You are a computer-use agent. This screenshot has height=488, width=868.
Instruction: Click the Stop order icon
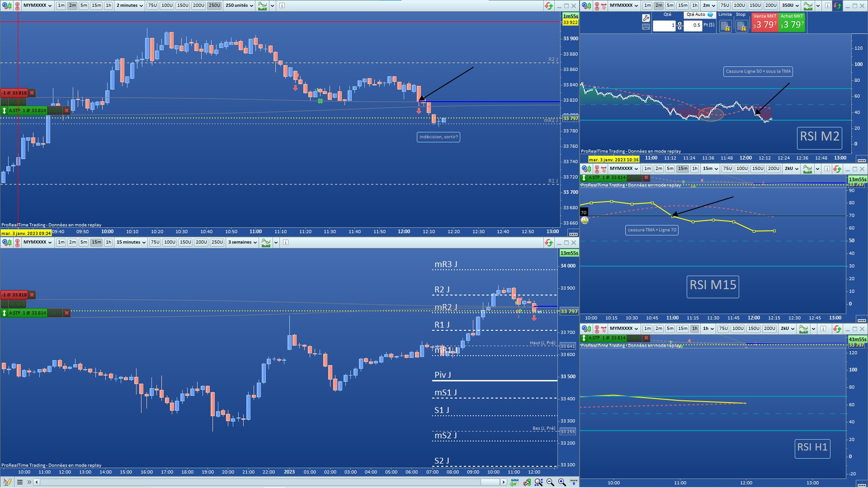pyautogui.click(x=741, y=27)
